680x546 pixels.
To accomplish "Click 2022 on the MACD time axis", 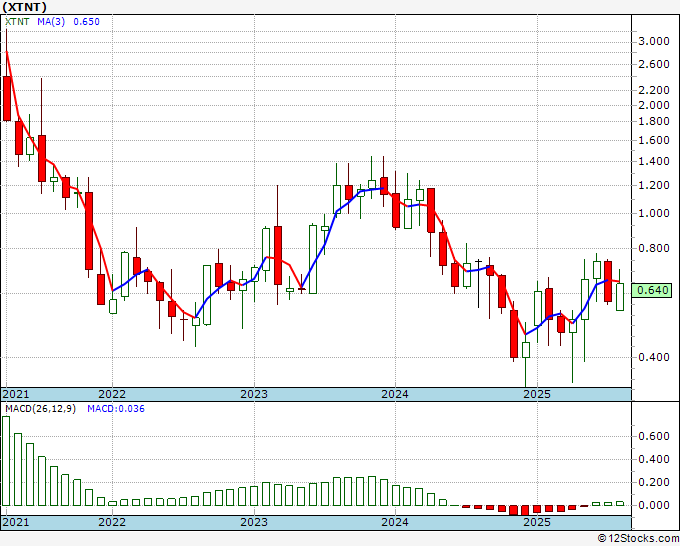I will coord(112,522).
